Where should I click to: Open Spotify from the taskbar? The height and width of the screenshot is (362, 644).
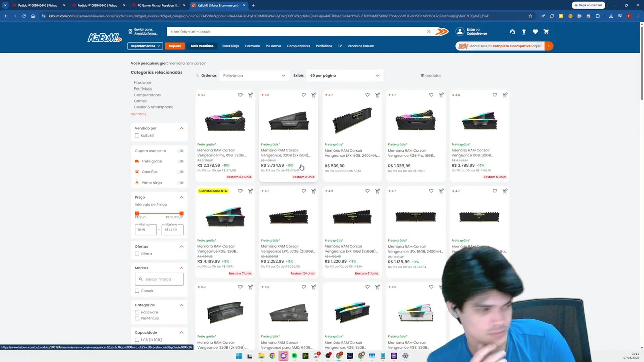294,356
